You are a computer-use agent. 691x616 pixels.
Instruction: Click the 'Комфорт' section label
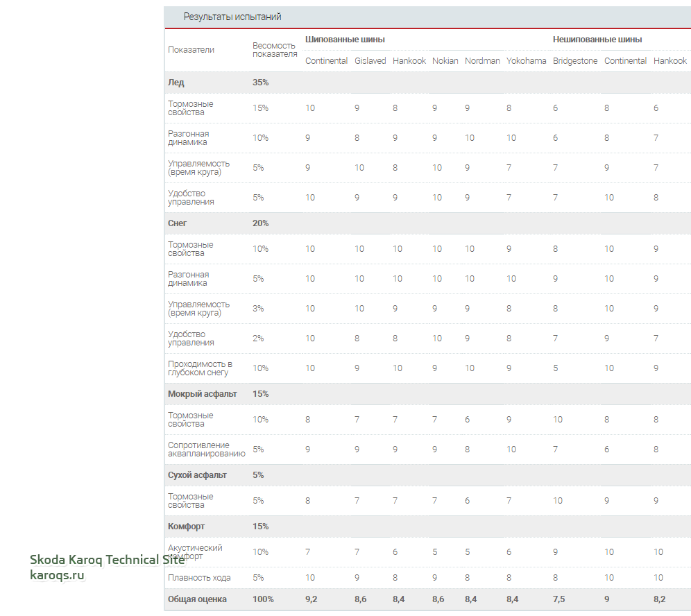pos(186,527)
